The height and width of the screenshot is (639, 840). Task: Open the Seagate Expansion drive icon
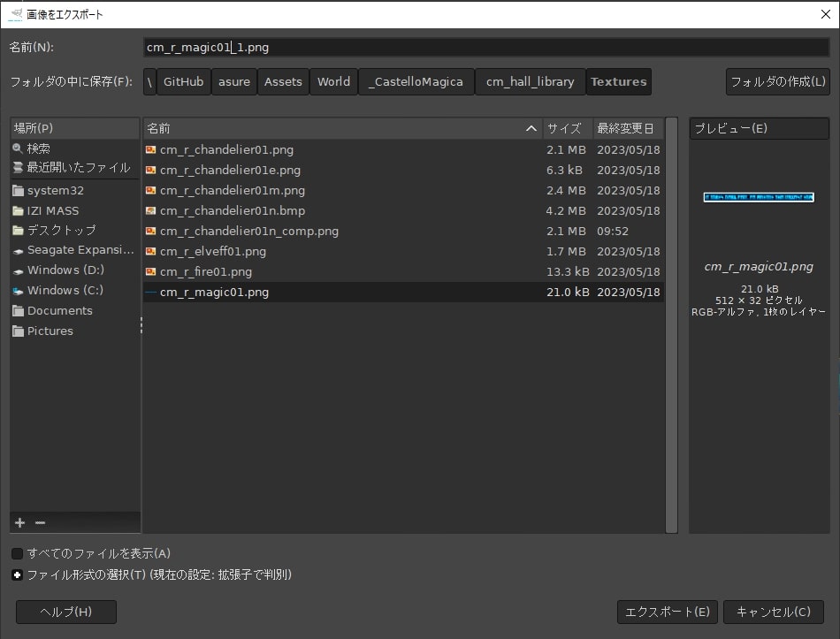coord(19,250)
